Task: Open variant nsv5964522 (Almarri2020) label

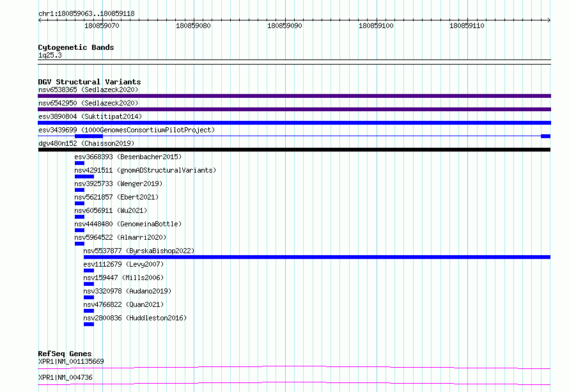Action: (120, 237)
